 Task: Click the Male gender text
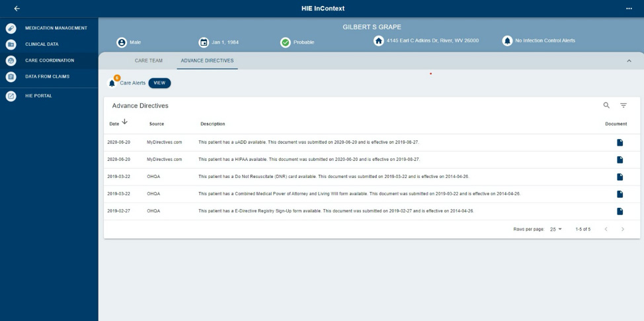pyautogui.click(x=135, y=42)
